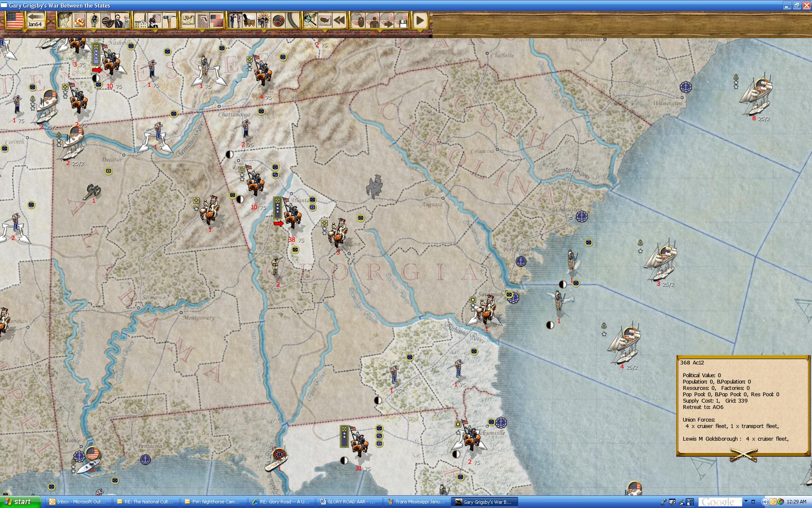
Task: Click the hammer build toolbar icon
Action: 169,20
